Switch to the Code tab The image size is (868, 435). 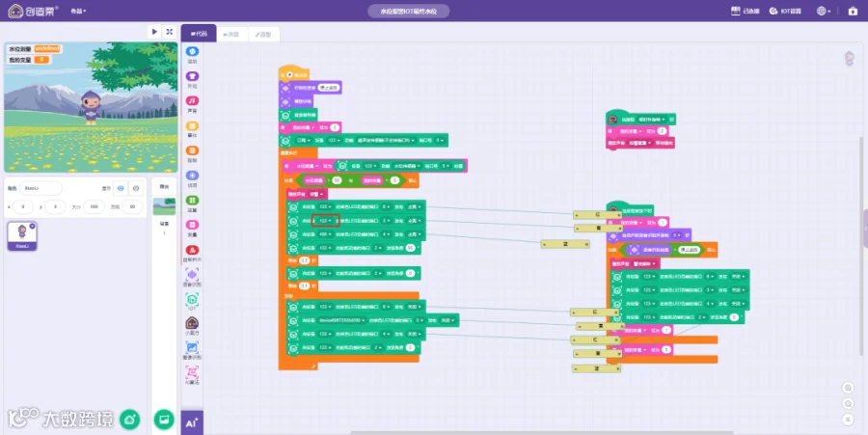[199, 34]
